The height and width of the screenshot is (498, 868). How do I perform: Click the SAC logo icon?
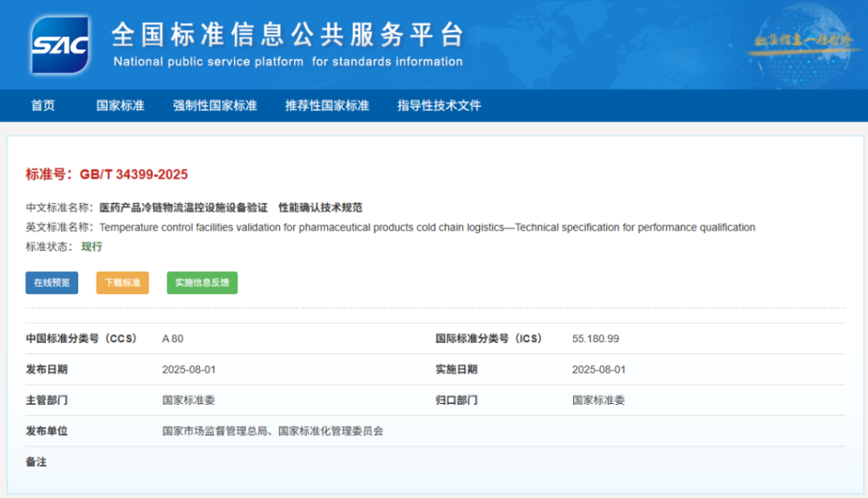click(60, 45)
